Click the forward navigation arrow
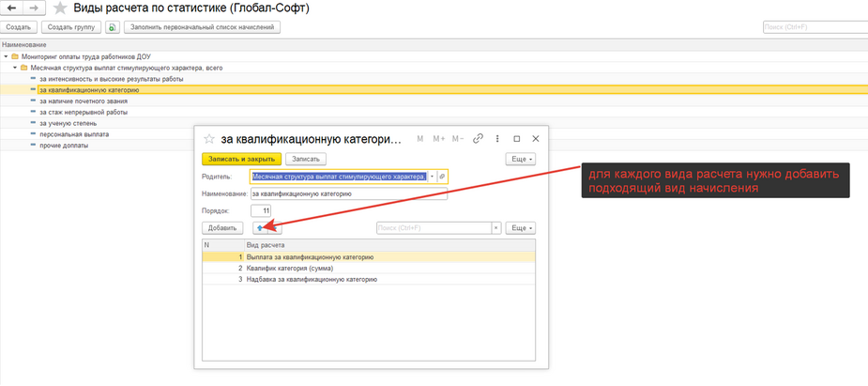The height and width of the screenshot is (386, 868). point(34,8)
